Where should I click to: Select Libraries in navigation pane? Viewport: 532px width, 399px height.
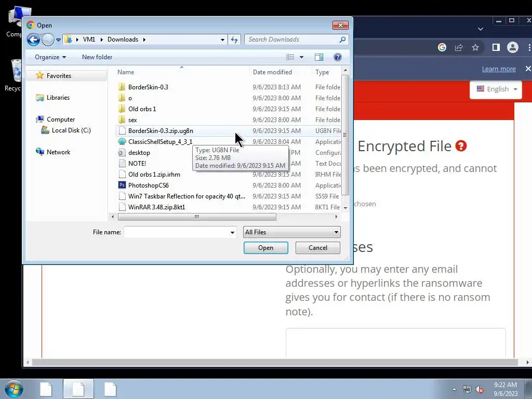pyautogui.click(x=58, y=98)
